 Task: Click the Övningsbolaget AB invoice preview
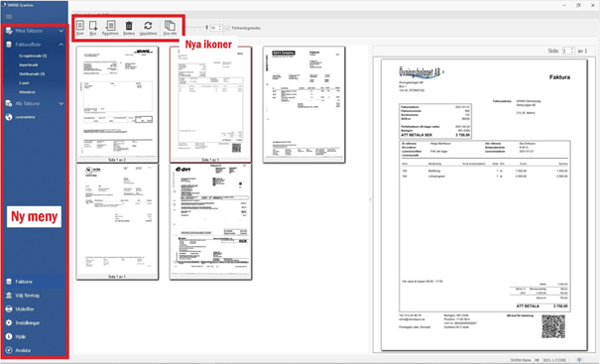[x=484, y=204]
